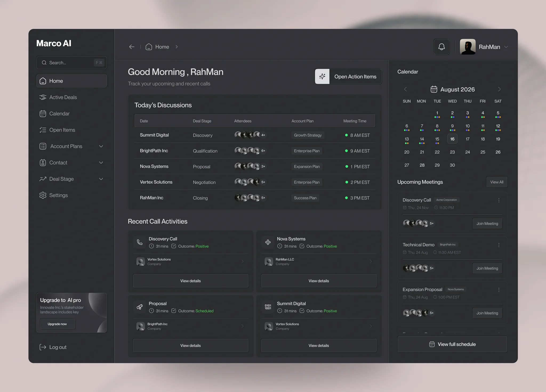Expand the RahMan user dropdown
Viewport: 546px width, 392px height.
click(x=506, y=47)
